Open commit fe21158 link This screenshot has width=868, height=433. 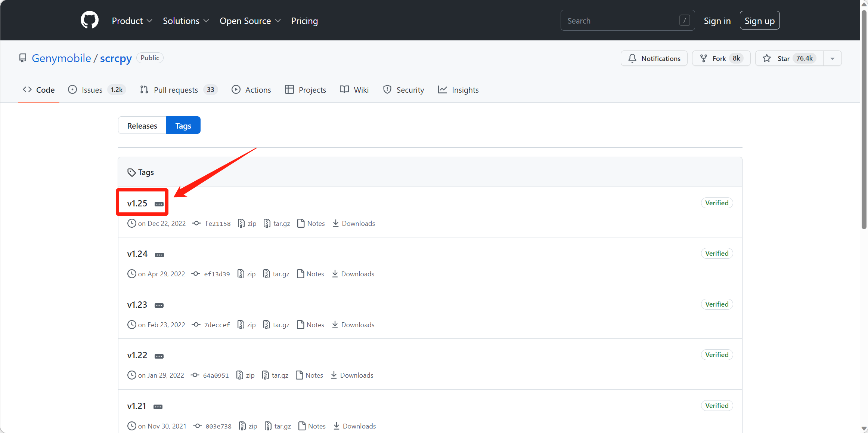[217, 224]
